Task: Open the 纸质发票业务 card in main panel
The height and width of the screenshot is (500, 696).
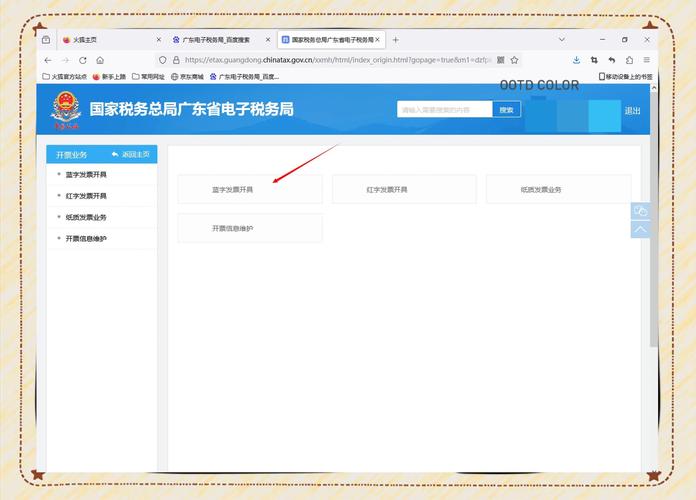Action: tap(558, 190)
